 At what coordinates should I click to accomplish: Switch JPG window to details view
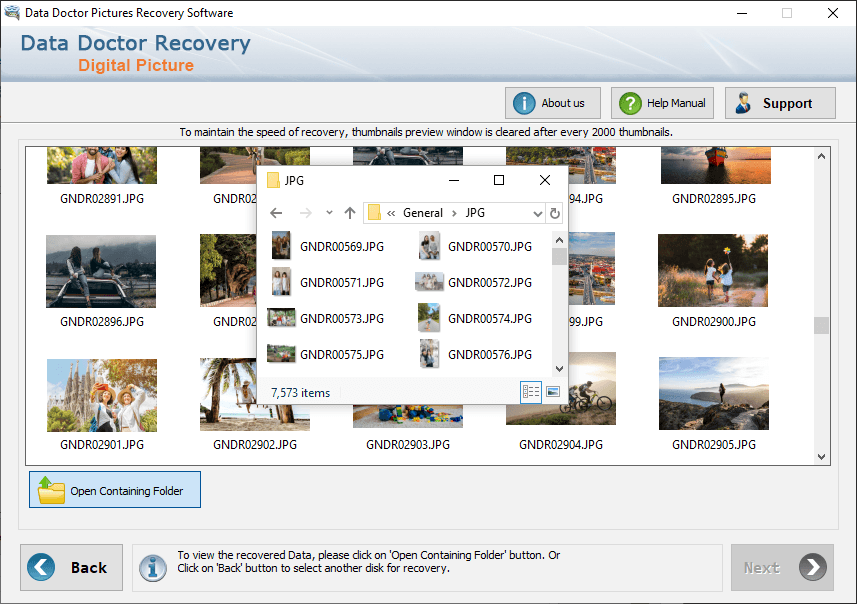tap(531, 391)
